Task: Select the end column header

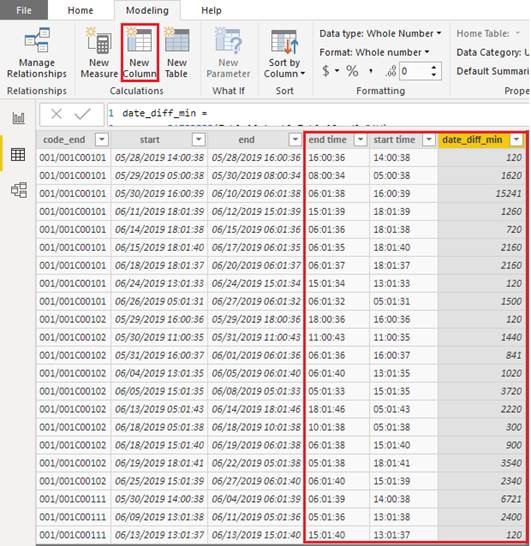Action: [246, 140]
